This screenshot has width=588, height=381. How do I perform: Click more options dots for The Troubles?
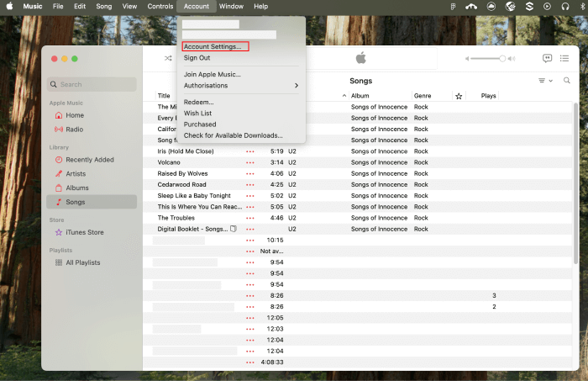[x=250, y=218]
